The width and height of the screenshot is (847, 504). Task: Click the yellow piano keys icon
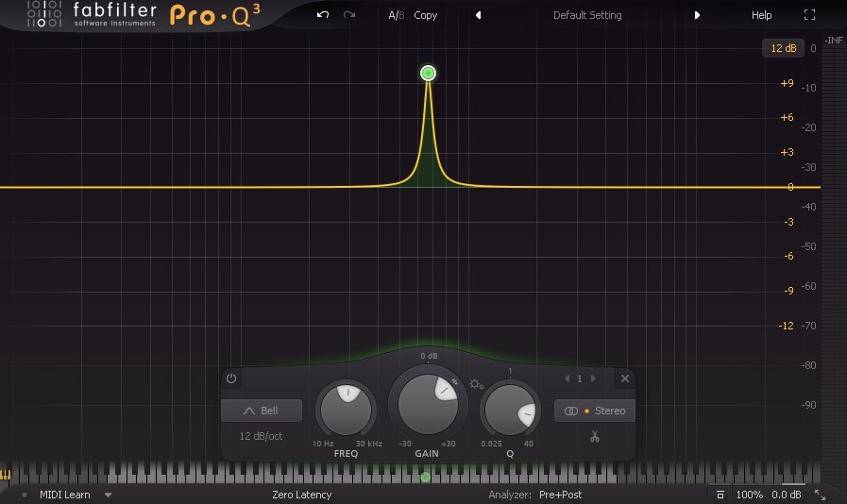click(6, 475)
